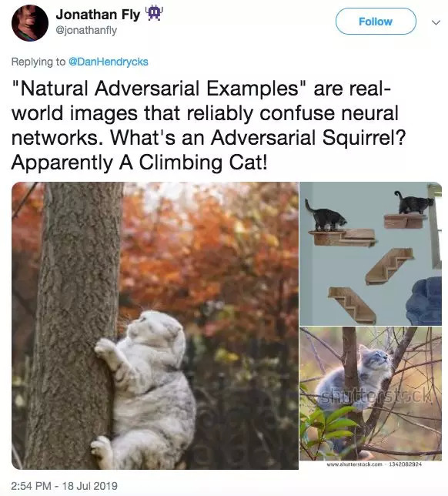448x496 pixels.
Task: Click the right black cat on upper shelf
Action: pos(414,203)
